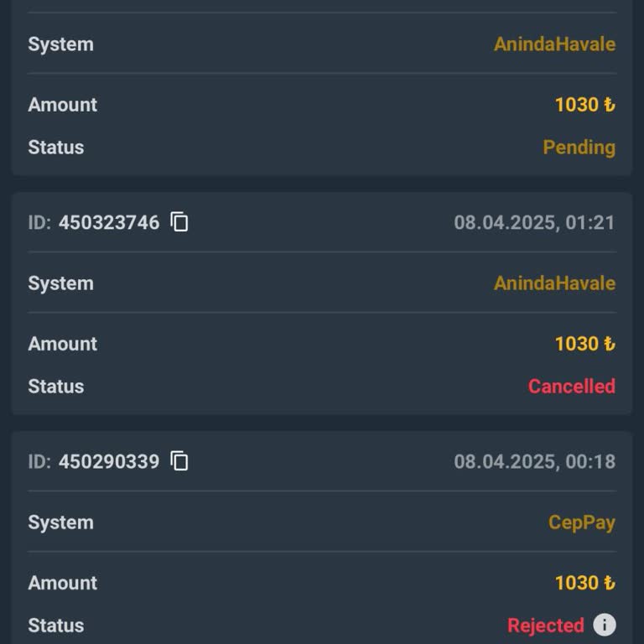
Task: Click the System label in CepPay transaction
Action: [60, 522]
